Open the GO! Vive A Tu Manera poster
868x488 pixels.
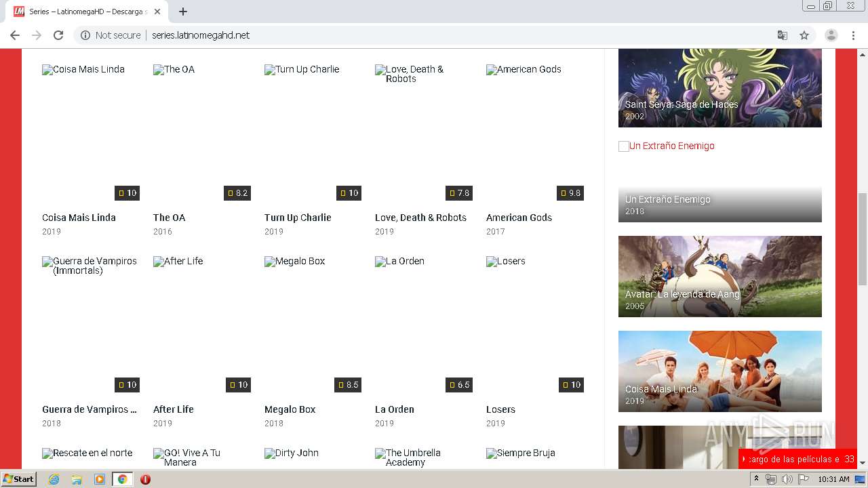point(202,458)
